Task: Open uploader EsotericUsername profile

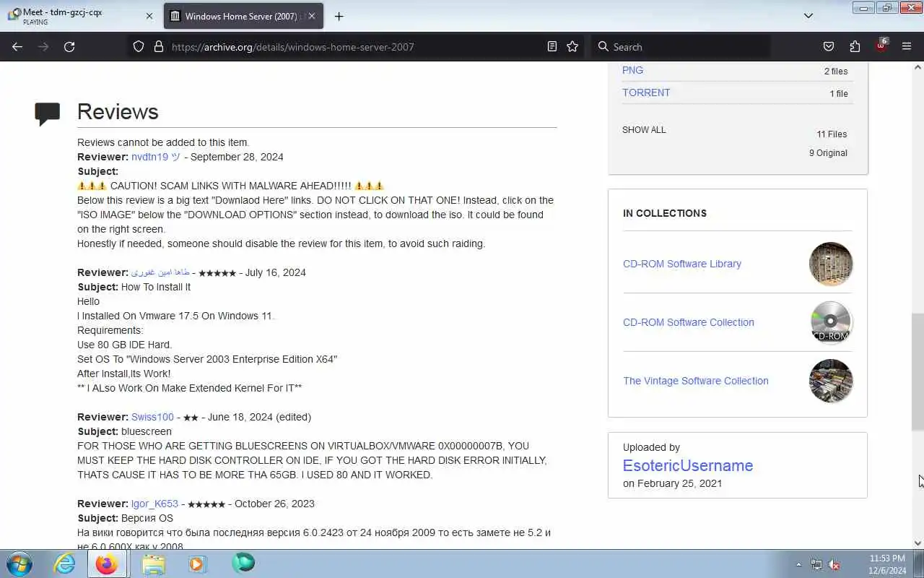Action: pos(688,465)
